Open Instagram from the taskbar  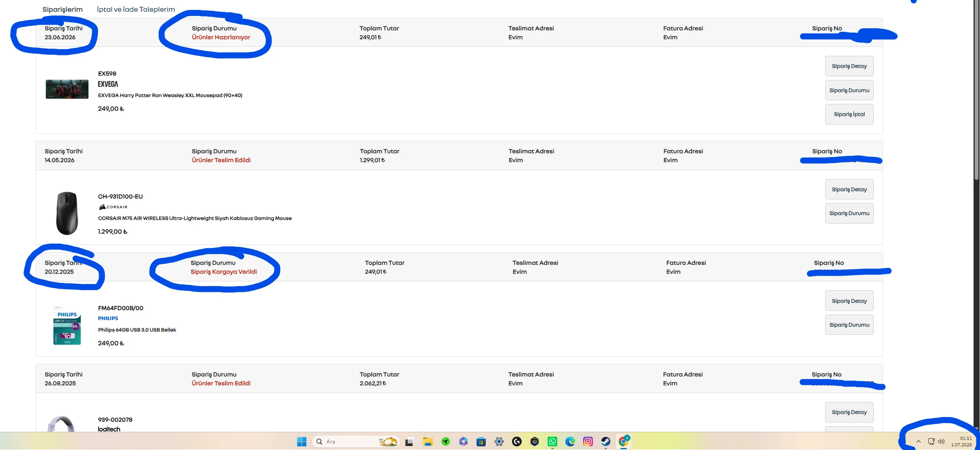(x=588, y=442)
